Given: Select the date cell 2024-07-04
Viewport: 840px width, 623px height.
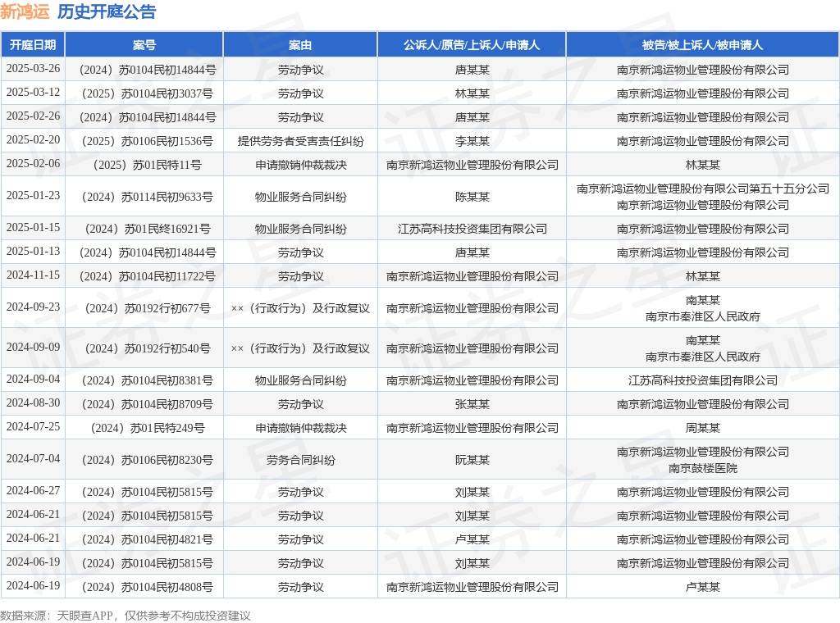Looking at the screenshot, I should (33, 459).
